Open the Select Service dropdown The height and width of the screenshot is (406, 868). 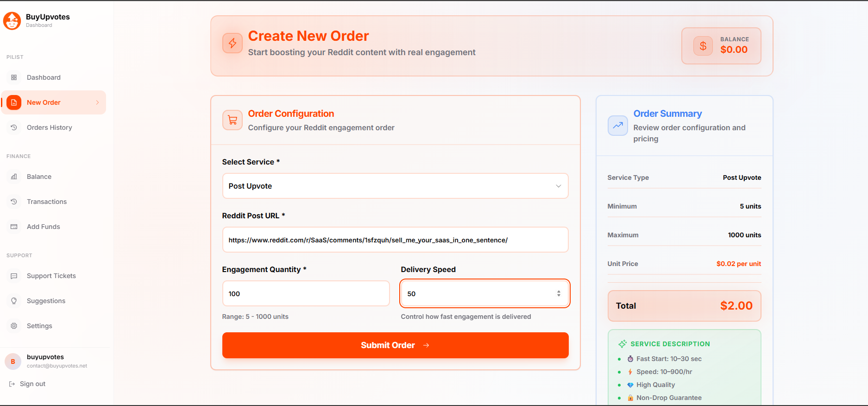click(x=395, y=186)
